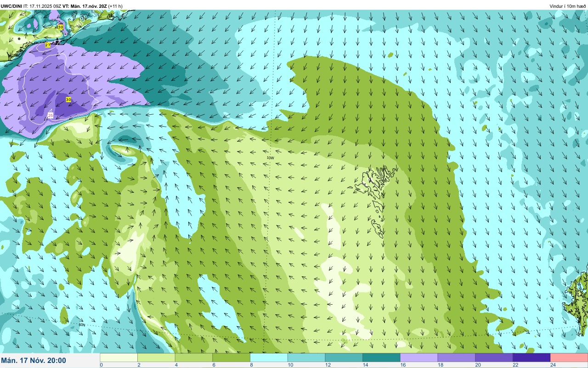Click the 'VT: Mán. 17.nóv. 20Z' valid time
Image resolution: width=588 pixels, height=368 pixels.
[85, 6]
